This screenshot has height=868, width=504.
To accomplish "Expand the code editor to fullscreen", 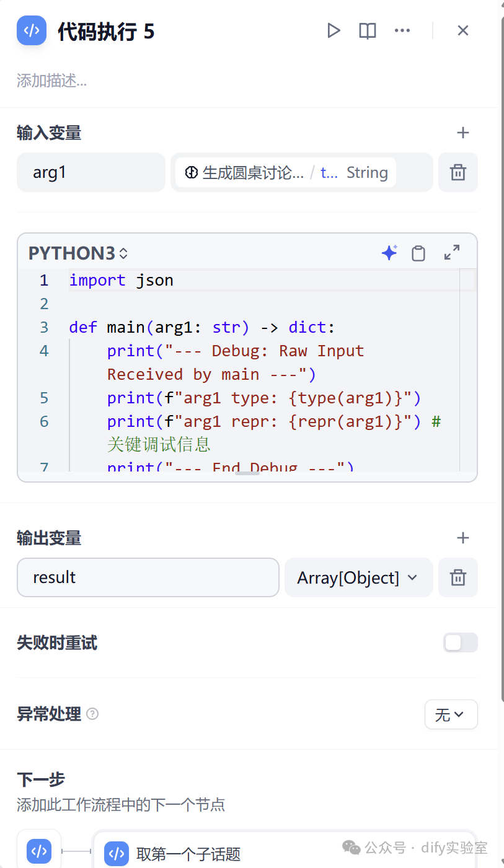I will (452, 252).
